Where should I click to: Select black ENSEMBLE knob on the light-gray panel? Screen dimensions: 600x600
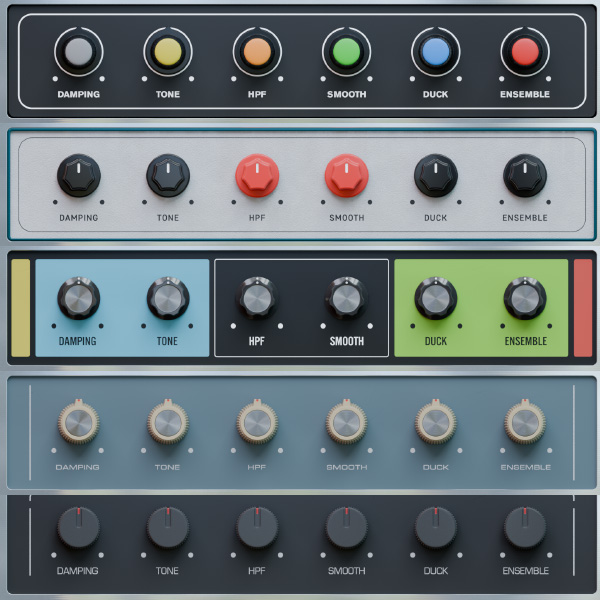[x=525, y=176]
